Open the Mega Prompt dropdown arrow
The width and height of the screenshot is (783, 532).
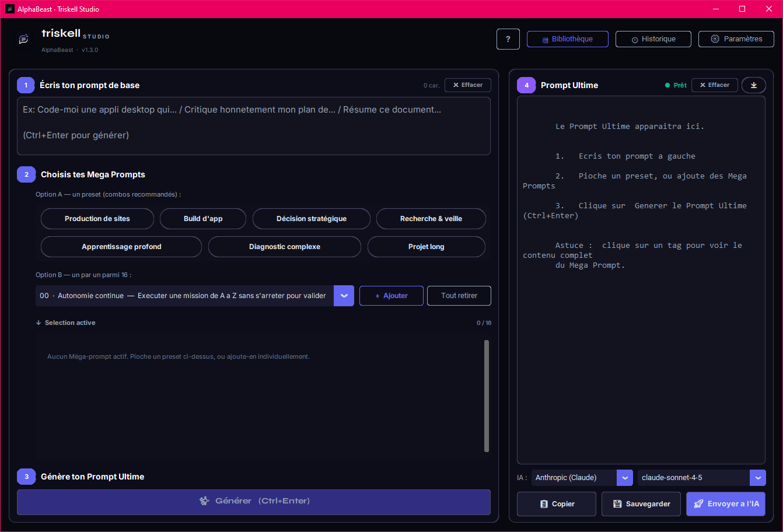[x=344, y=296]
